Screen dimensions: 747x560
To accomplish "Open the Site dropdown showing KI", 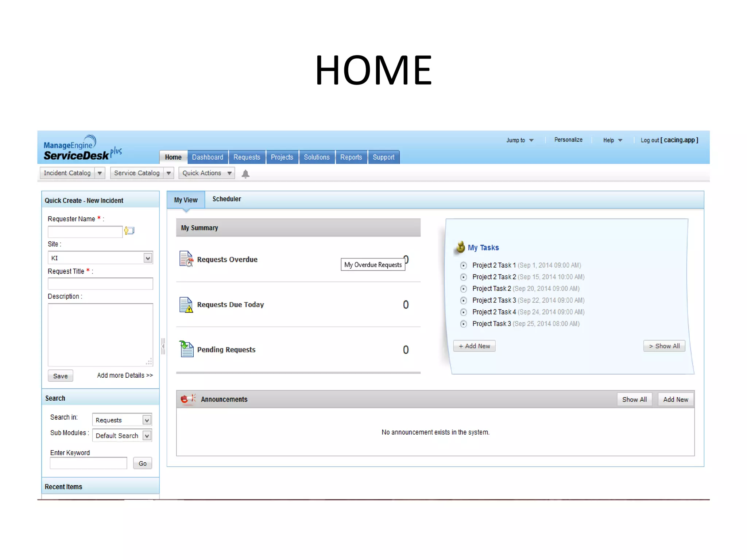I will [x=100, y=258].
